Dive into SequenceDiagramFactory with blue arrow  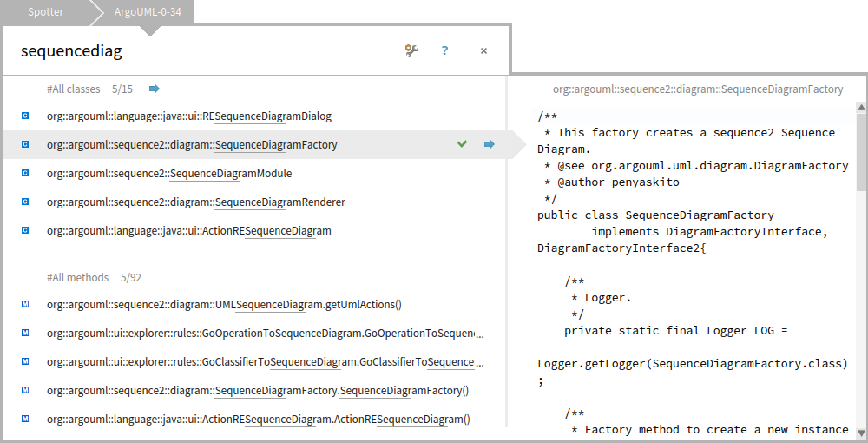point(490,144)
